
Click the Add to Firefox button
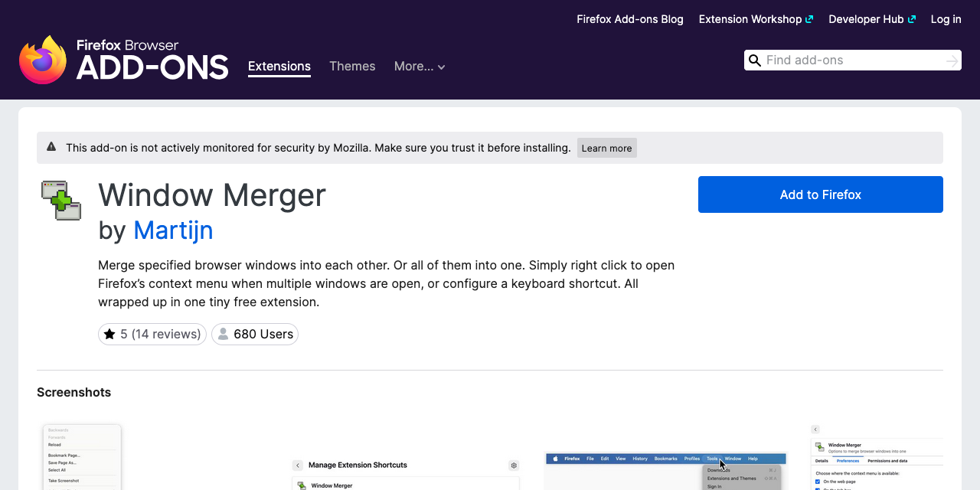point(820,194)
